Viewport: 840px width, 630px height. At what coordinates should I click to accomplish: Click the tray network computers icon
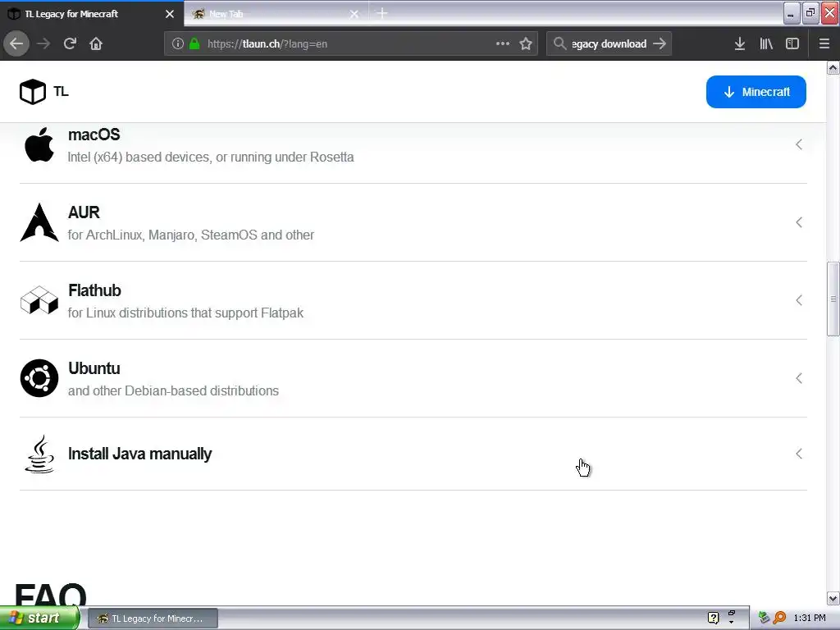tap(764, 619)
